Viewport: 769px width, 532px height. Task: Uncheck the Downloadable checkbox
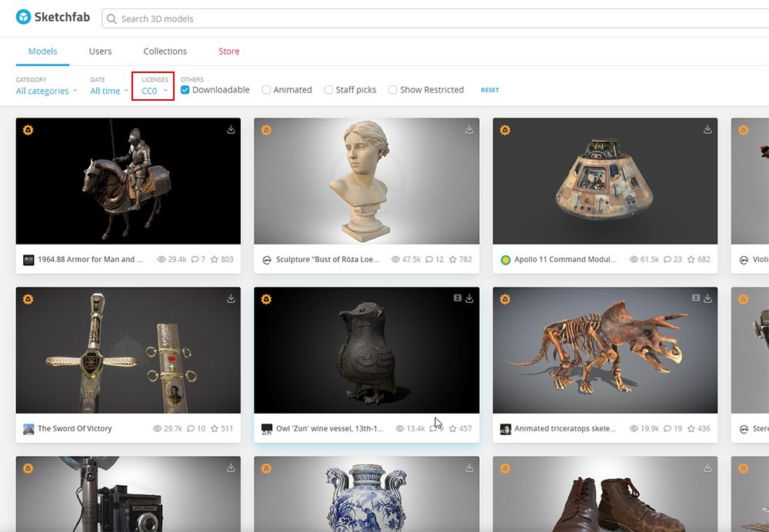tap(185, 90)
